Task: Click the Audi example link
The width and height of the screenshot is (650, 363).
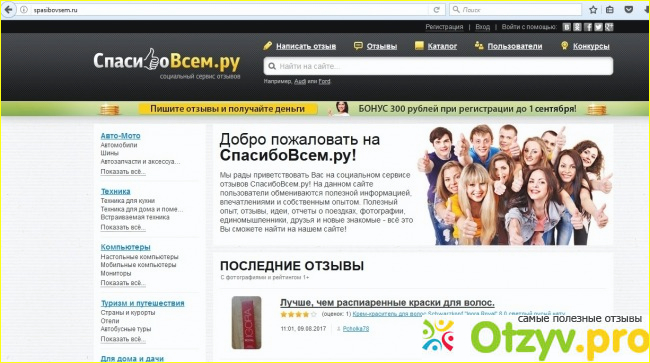Action: tap(300, 82)
